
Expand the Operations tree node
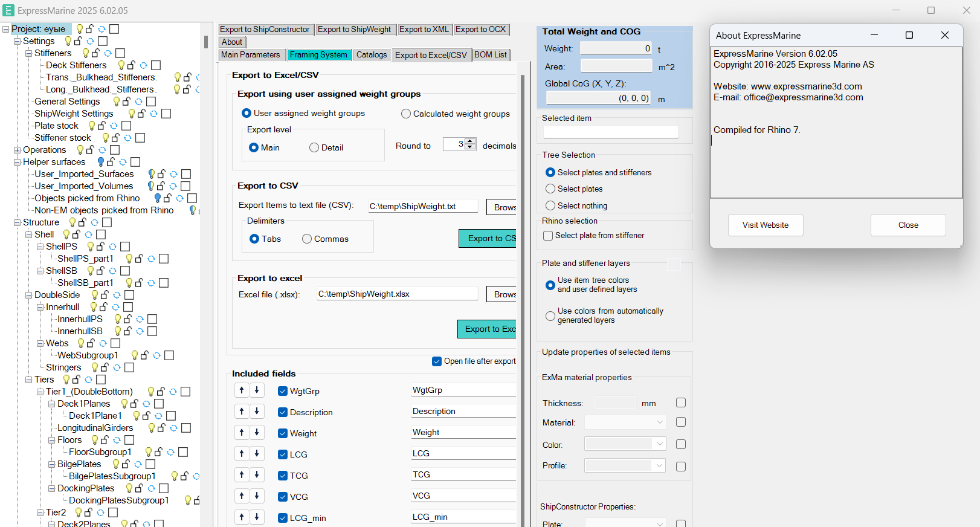click(17, 150)
